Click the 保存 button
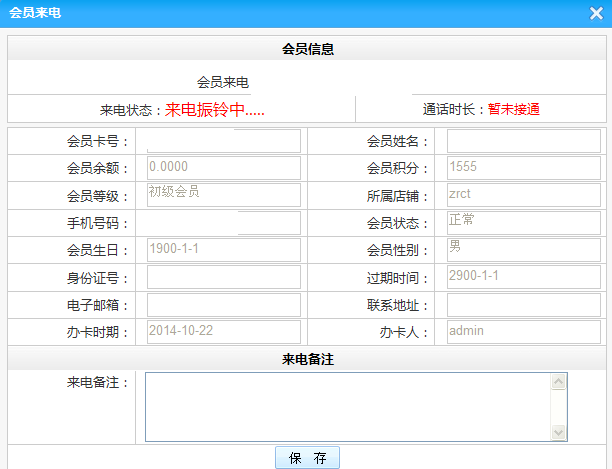 307,458
